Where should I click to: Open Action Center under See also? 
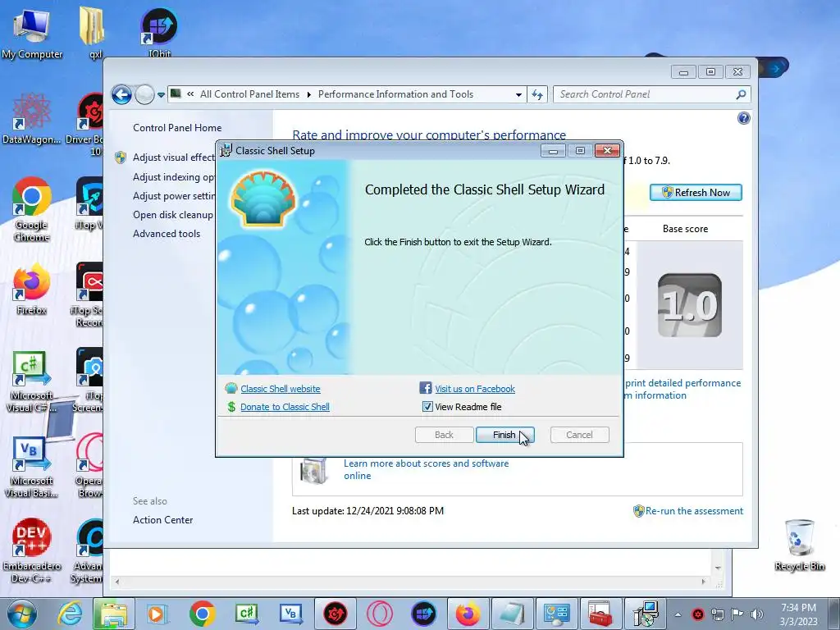coord(163,519)
